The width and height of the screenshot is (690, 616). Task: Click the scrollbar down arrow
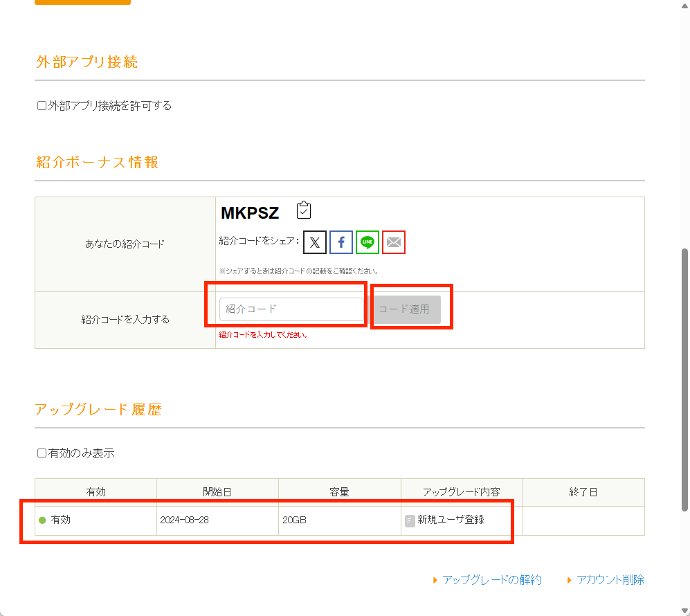point(684,610)
